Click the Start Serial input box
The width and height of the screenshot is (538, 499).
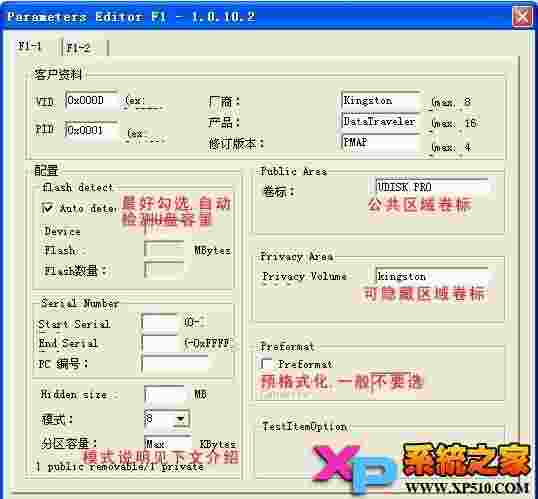pyautogui.click(x=160, y=323)
